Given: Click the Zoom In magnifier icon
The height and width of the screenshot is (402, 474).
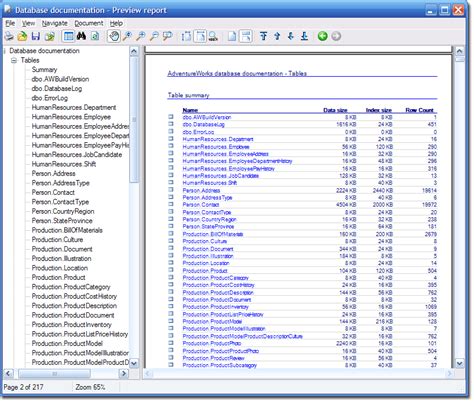Looking at the screenshot, I should click(141, 36).
